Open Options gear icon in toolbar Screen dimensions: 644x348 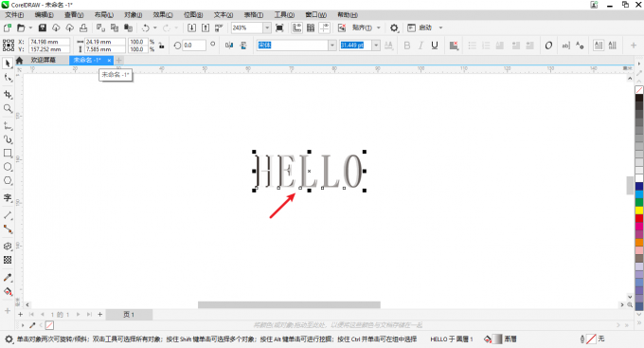394,27
